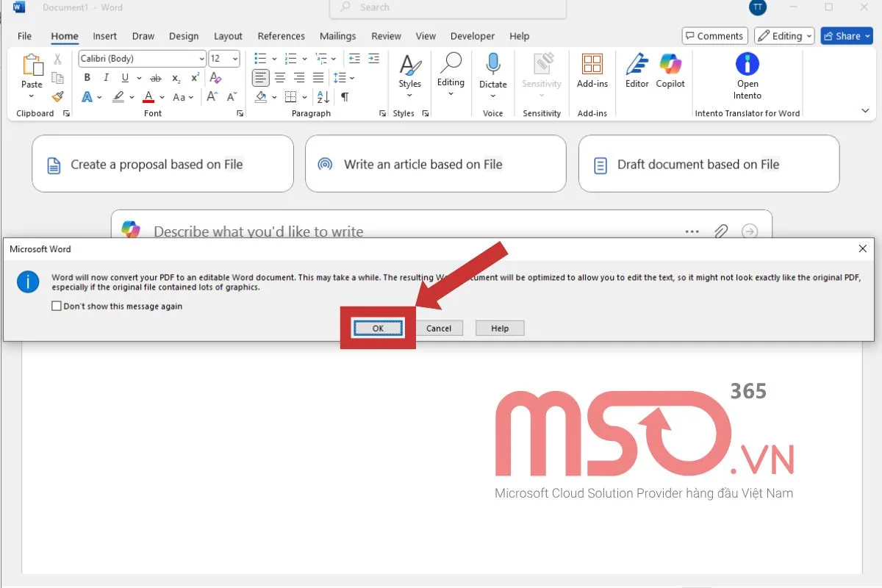
Task: Open the Paragraph settings dialog launcher
Action: click(382, 114)
